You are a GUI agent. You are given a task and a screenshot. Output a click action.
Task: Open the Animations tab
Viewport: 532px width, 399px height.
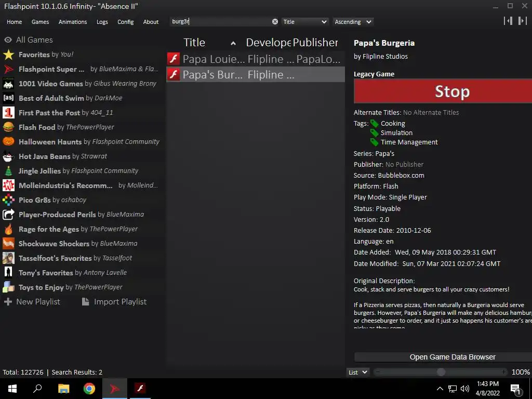click(73, 22)
